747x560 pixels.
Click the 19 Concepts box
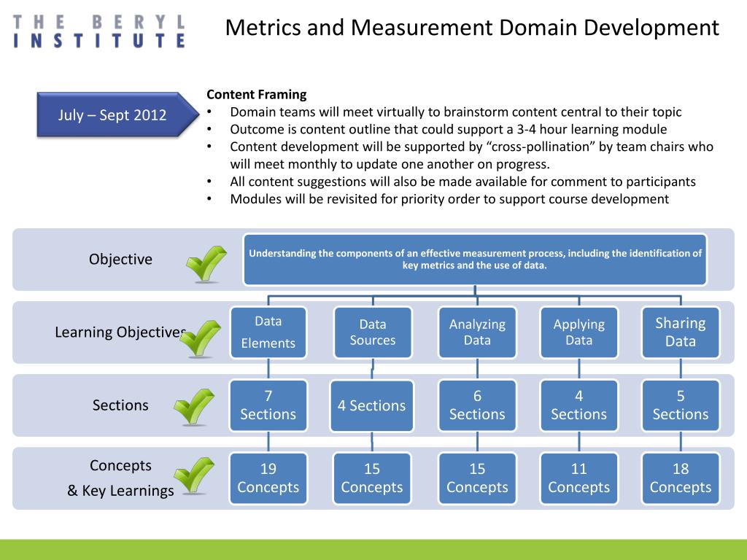click(268, 478)
